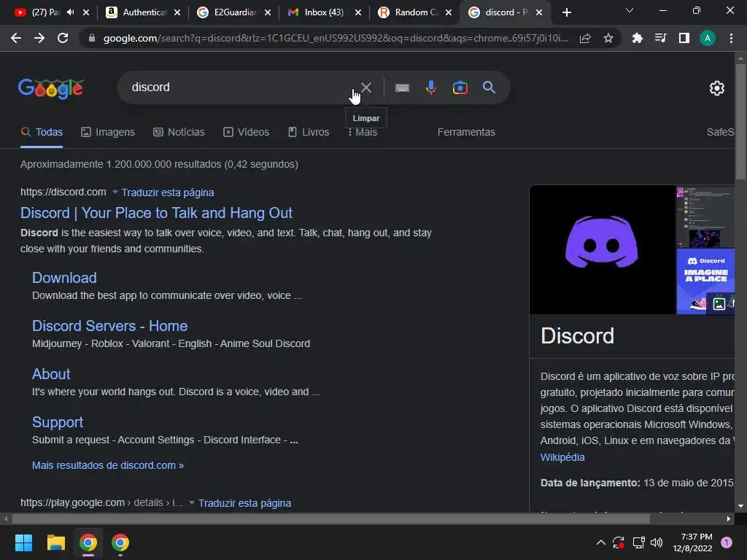
Task: Expand options arrow next to play.google.com result
Action: 192,503
